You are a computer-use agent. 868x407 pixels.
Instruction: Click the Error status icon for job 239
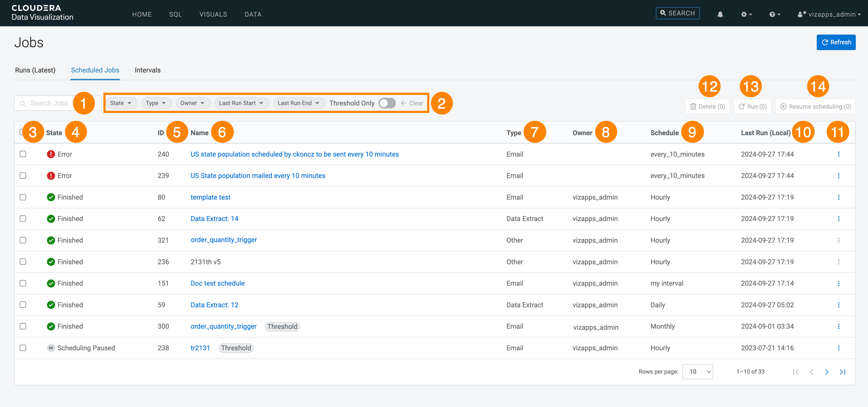pos(51,176)
